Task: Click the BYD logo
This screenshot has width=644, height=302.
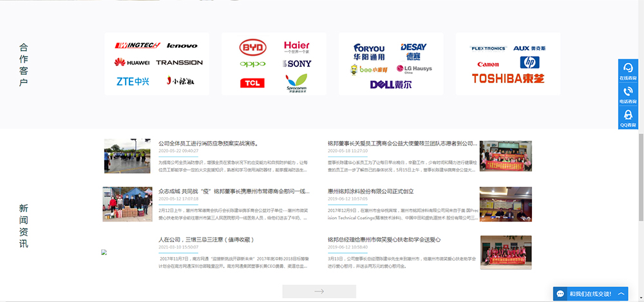Action: [252, 47]
